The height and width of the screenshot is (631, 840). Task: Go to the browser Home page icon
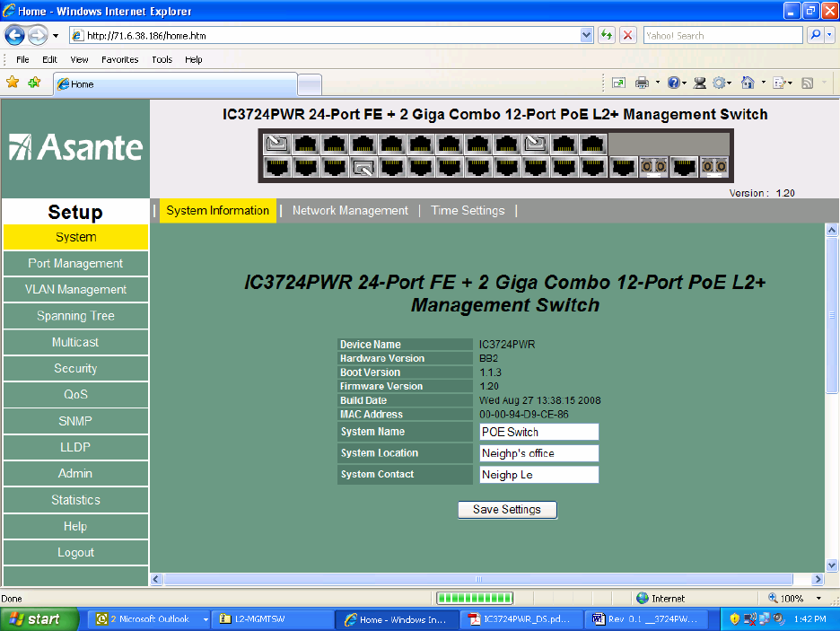pos(748,83)
